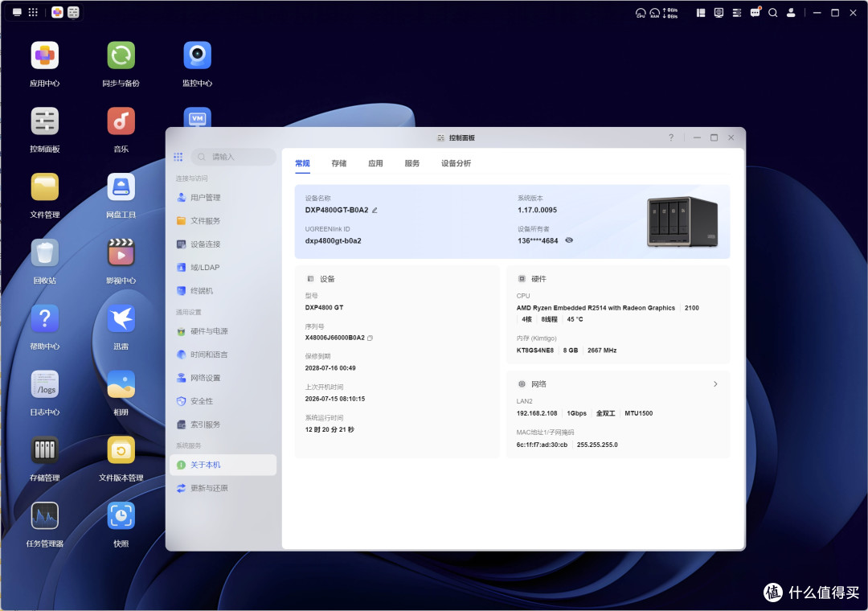
Task: Open message notifications in top bar
Action: tap(755, 12)
